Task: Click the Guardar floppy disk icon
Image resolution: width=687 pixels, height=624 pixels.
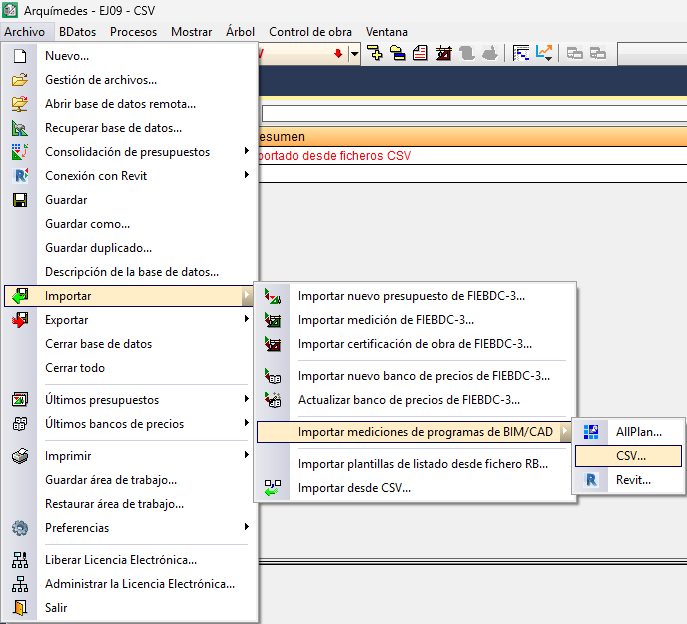Action: point(20,200)
